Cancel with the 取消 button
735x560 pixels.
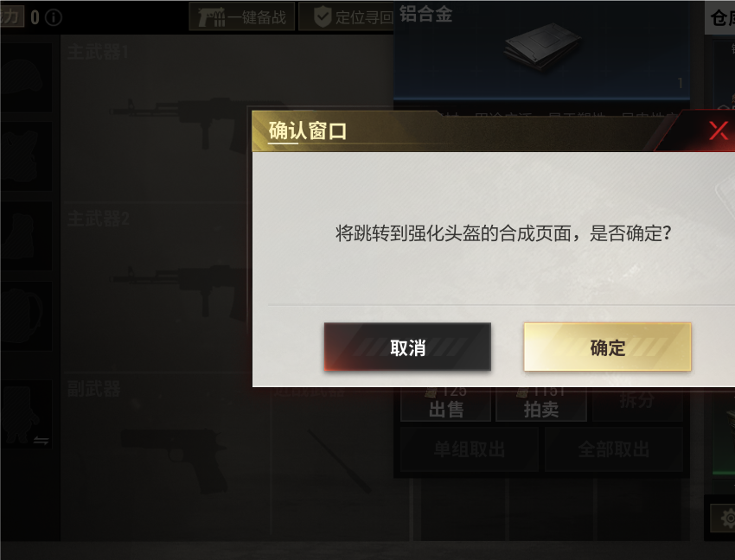point(407,347)
